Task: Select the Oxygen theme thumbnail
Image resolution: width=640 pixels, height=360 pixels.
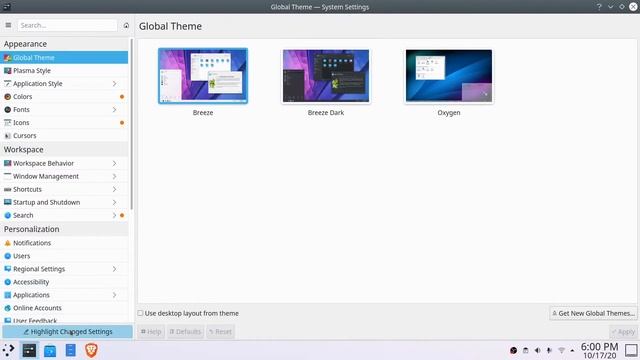Action: [449, 76]
